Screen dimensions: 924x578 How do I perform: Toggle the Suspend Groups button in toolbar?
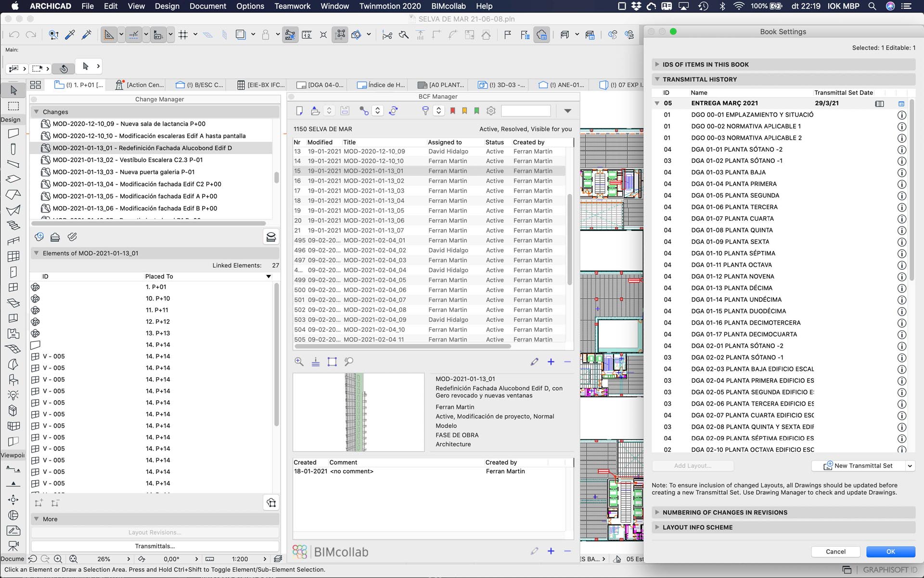(340, 35)
